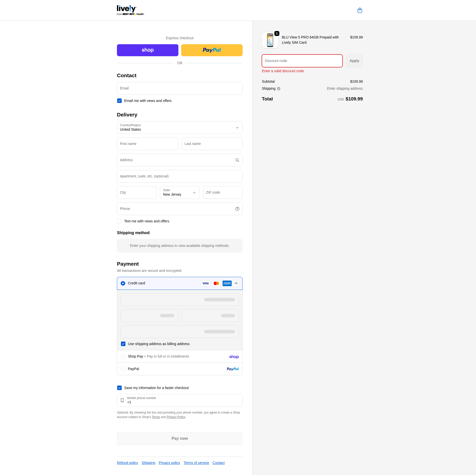Click the address search magnifier icon
Screen dimensions: 476x475
click(237, 160)
